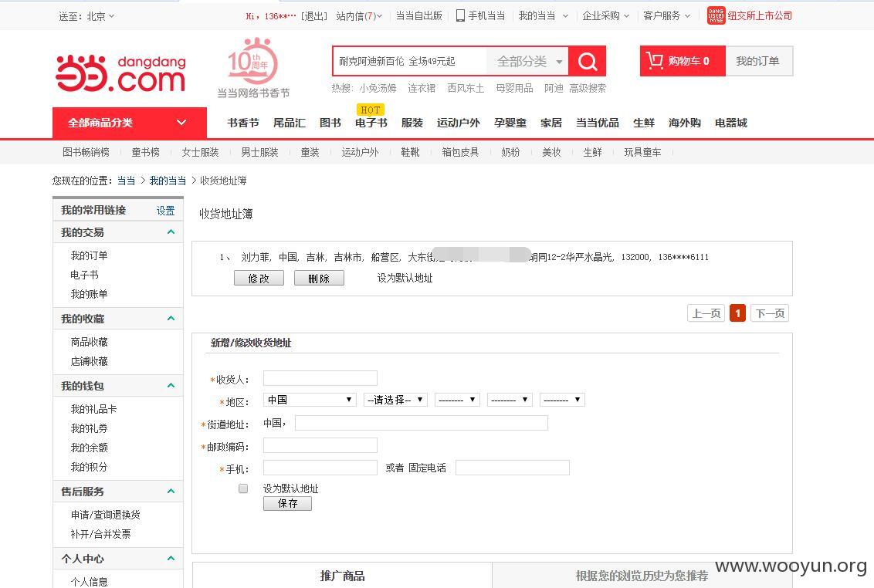
Task: Switch to the 推广商品 tab
Action: tap(342, 576)
